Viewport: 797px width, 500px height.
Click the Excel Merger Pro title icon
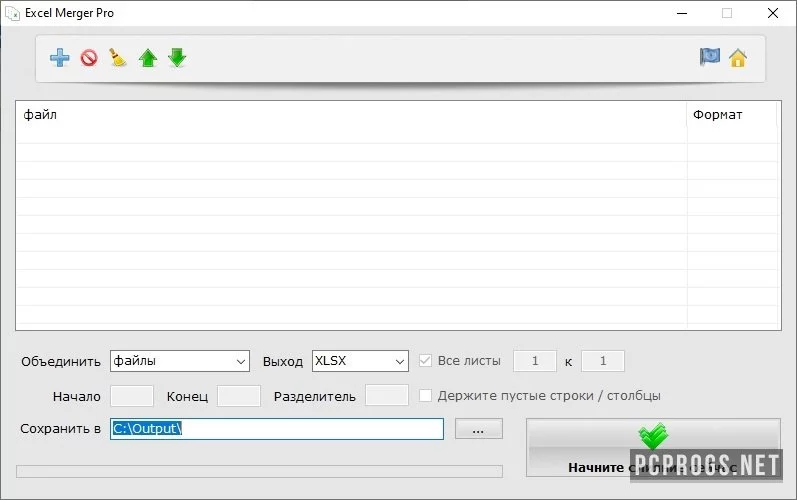pos(12,13)
